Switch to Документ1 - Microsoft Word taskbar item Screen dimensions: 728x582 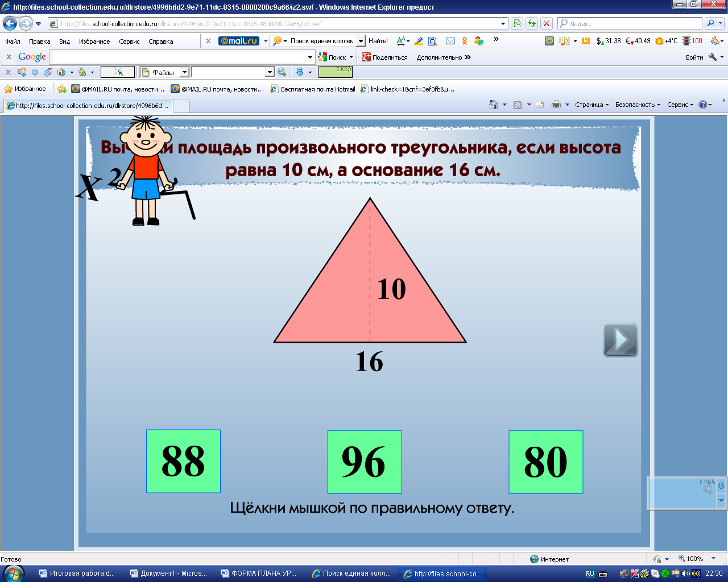coord(169,573)
